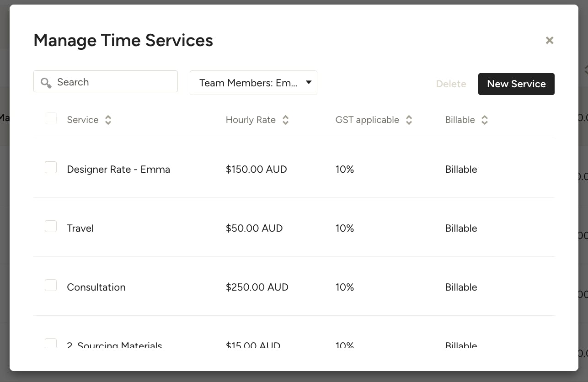The width and height of the screenshot is (588, 382).
Task: Sort by Billable column arrows
Action: (x=485, y=120)
